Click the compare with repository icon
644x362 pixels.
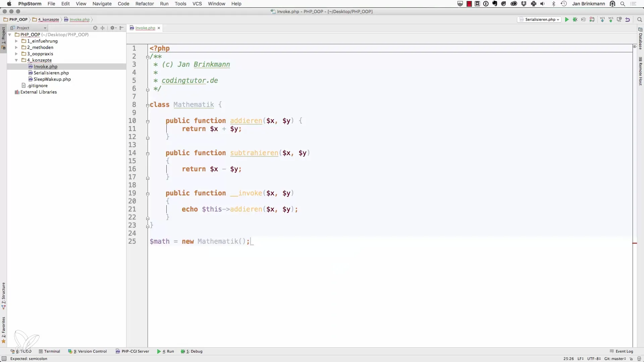point(619,19)
